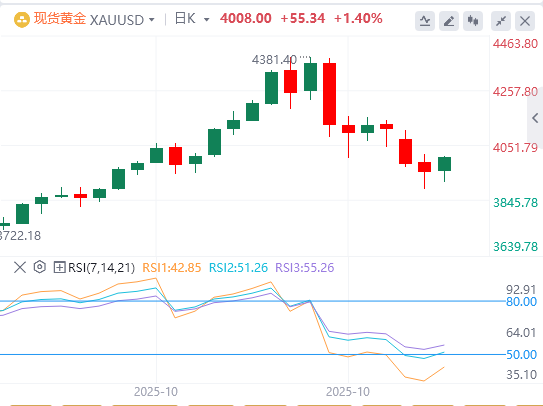Screen dimensions: 543x406
Task: Expand the right side panel chevron
Action: pos(535,118)
